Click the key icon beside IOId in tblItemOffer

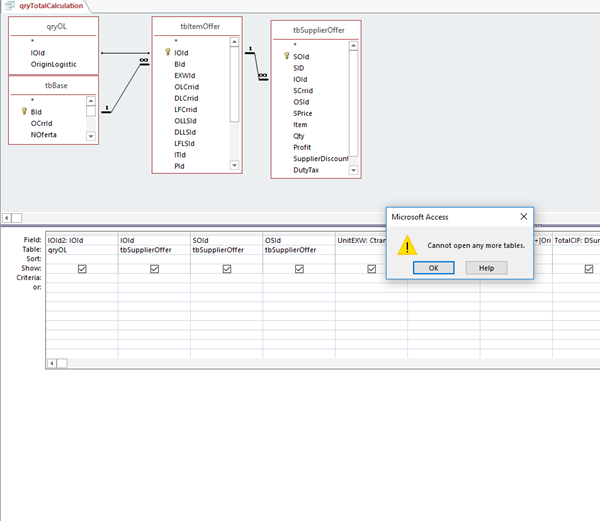(167, 52)
